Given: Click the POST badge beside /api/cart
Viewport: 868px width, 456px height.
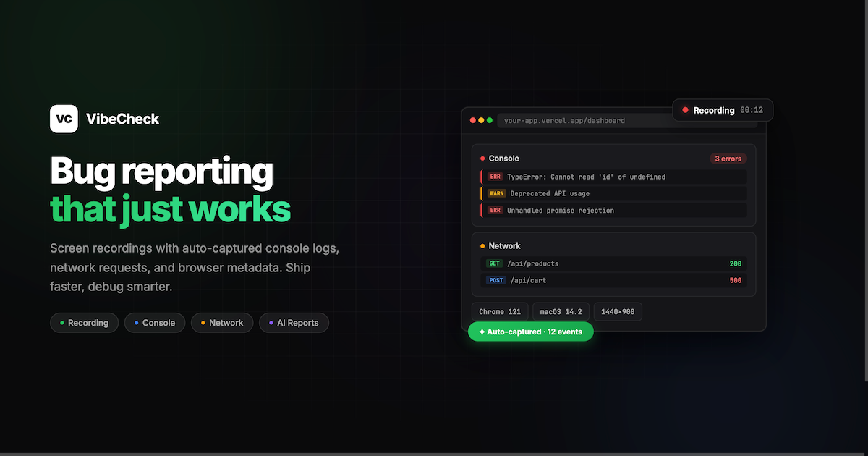Looking at the screenshot, I should (495, 280).
